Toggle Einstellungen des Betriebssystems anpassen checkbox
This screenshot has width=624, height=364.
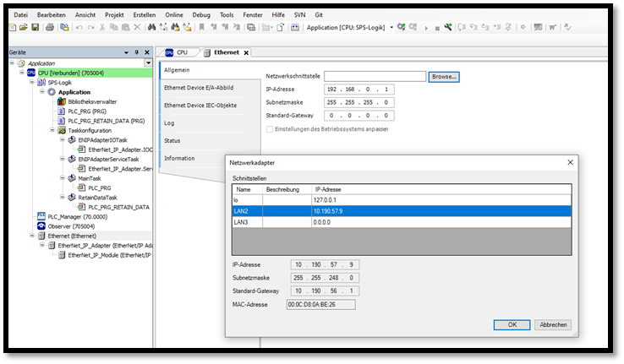(x=270, y=128)
